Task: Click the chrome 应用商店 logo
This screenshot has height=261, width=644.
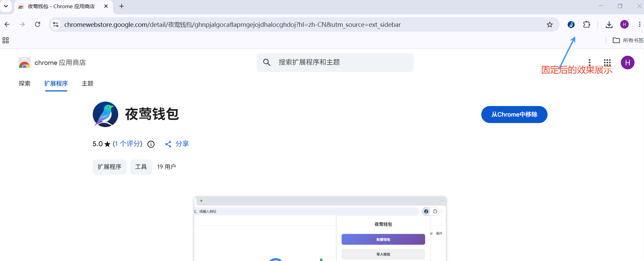Action: tap(52, 63)
